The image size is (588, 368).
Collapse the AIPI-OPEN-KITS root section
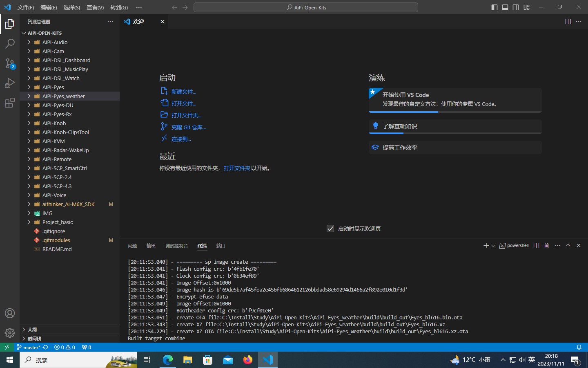[69, 33]
